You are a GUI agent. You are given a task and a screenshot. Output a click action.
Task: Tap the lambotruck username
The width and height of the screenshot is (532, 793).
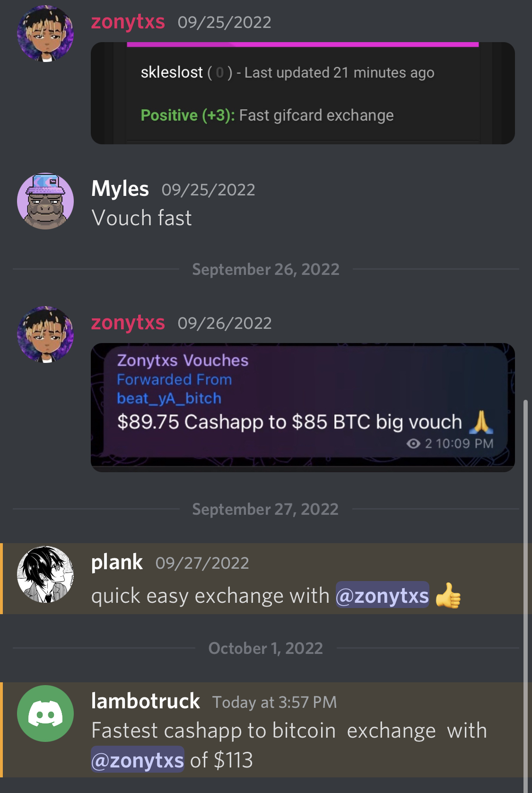coord(145,701)
